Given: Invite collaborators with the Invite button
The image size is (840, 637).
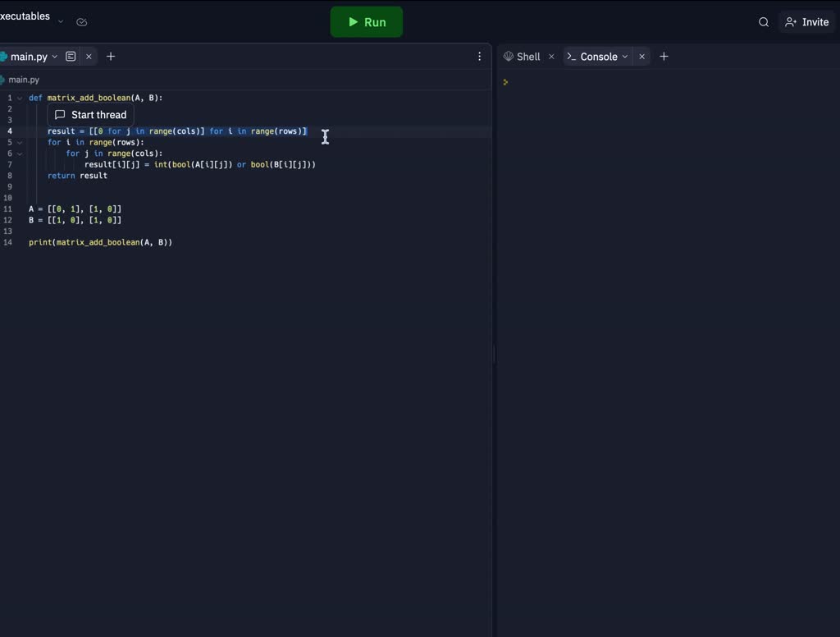Looking at the screenshot, I should (x=807, y=22).
